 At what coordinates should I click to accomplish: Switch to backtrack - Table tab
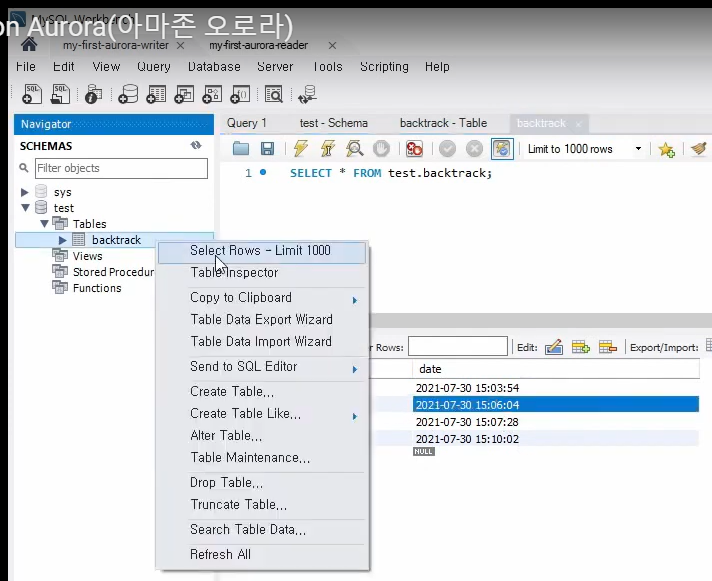[x=443, y=123]
